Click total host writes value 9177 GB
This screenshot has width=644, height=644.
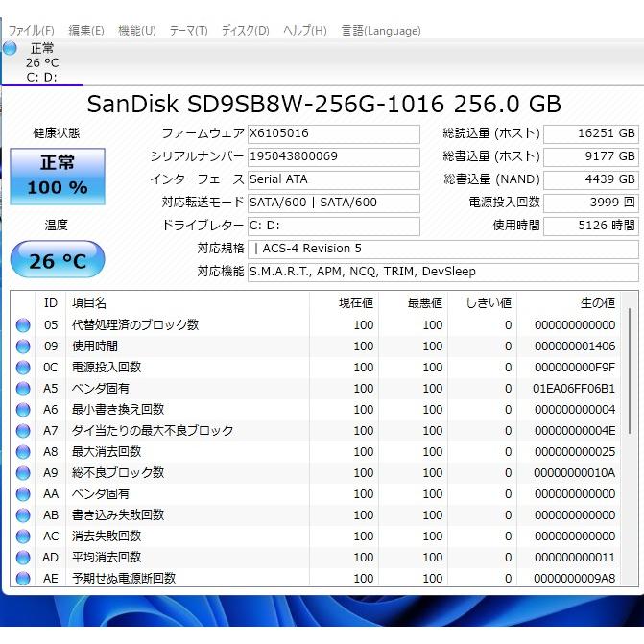pos(591,156)
